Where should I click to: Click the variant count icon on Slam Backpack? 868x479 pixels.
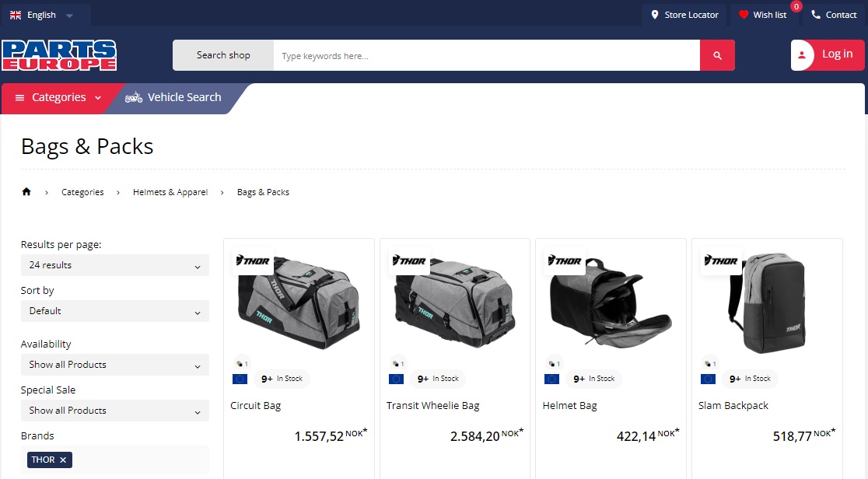710,364
